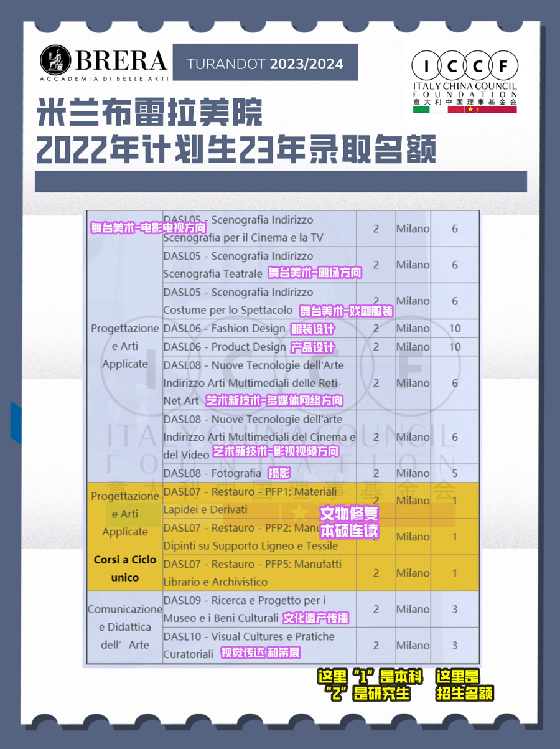Click the 服装设计 label
This screenshot has width=560, height=749.
click(312, 329)
